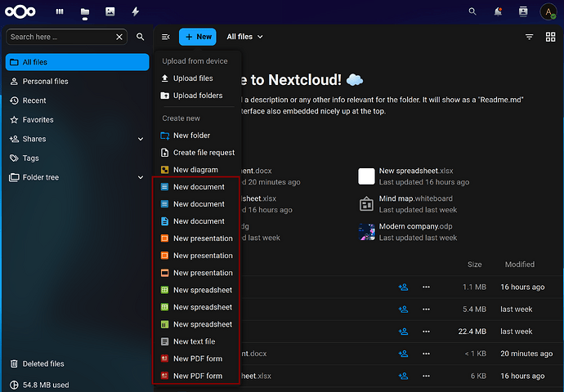The height and width of the screenshot is (392, 564).
Task: Expand the Shares section chevron
Action: [141, 139]
